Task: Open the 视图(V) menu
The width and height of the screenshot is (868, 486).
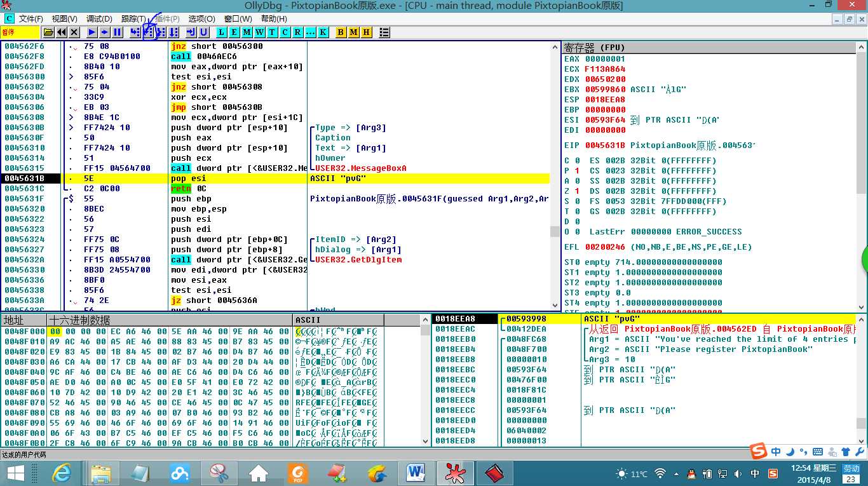Action: (64, 19)
